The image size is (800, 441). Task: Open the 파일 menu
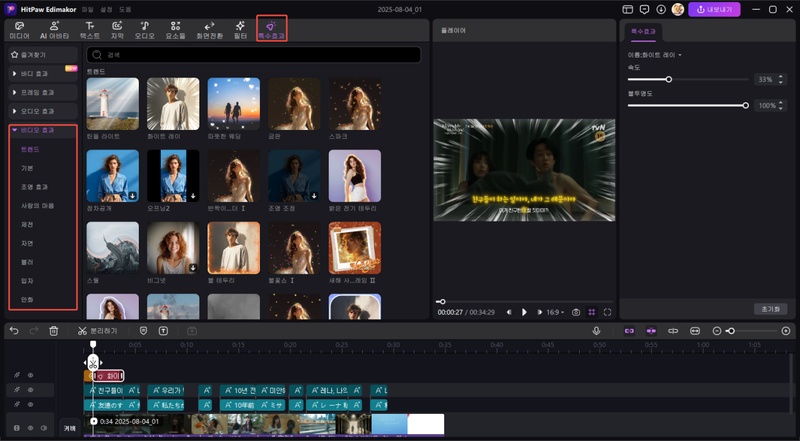point(88,9)
